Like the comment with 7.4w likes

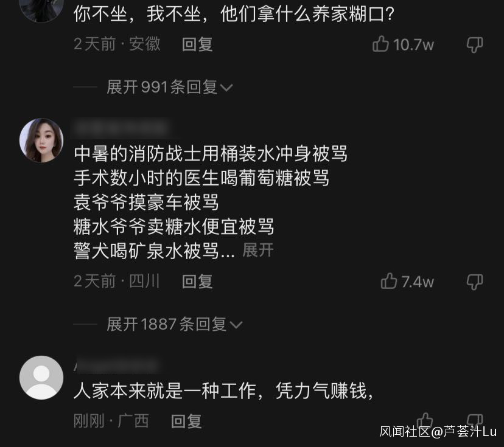[x=389, y=282]
